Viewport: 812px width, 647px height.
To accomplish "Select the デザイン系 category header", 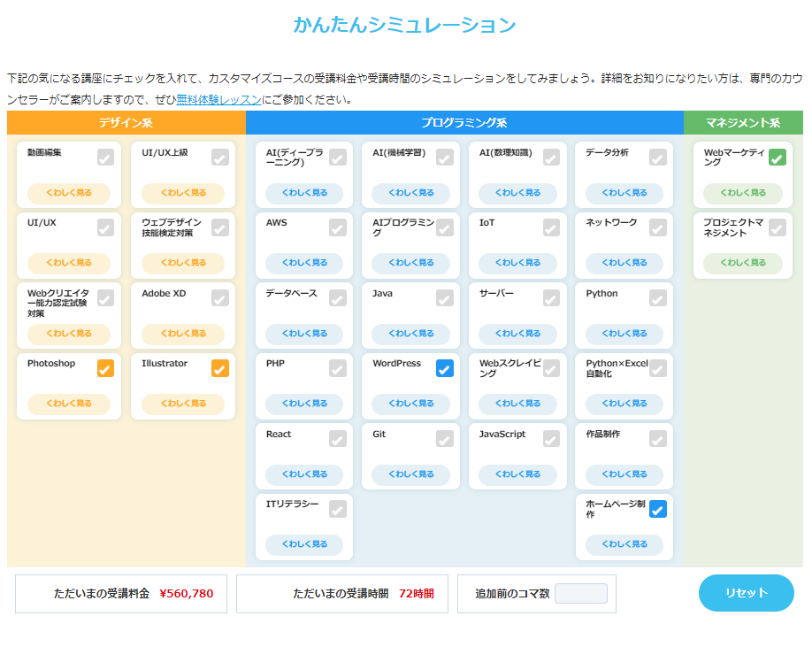I will pos(126,123).
